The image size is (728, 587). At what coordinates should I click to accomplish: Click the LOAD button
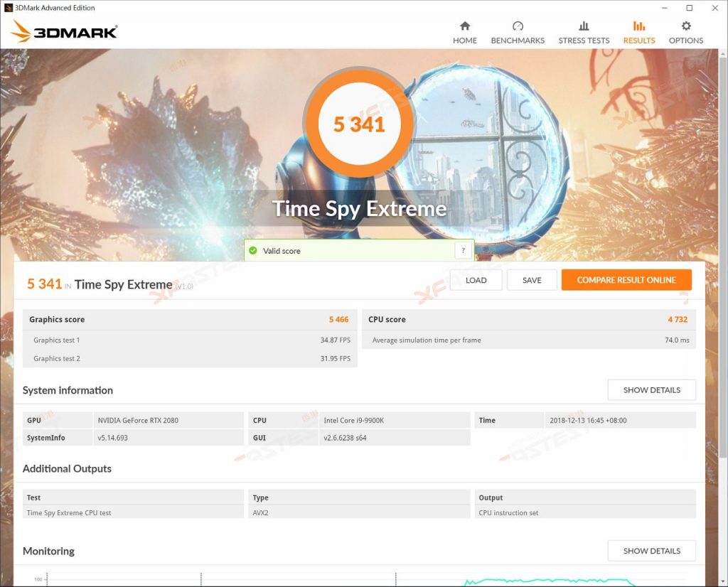[476, 280]
